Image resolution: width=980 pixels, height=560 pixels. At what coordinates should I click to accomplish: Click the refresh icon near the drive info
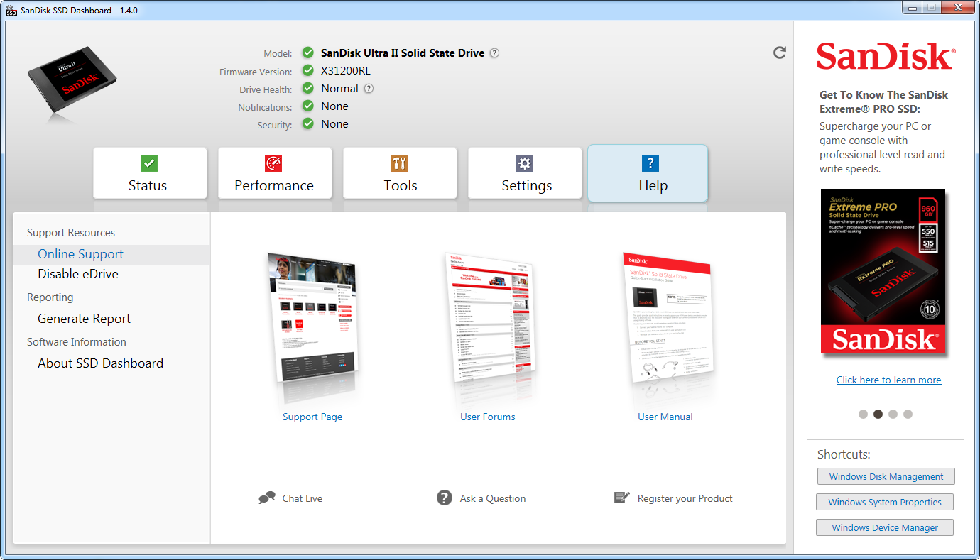780,53
